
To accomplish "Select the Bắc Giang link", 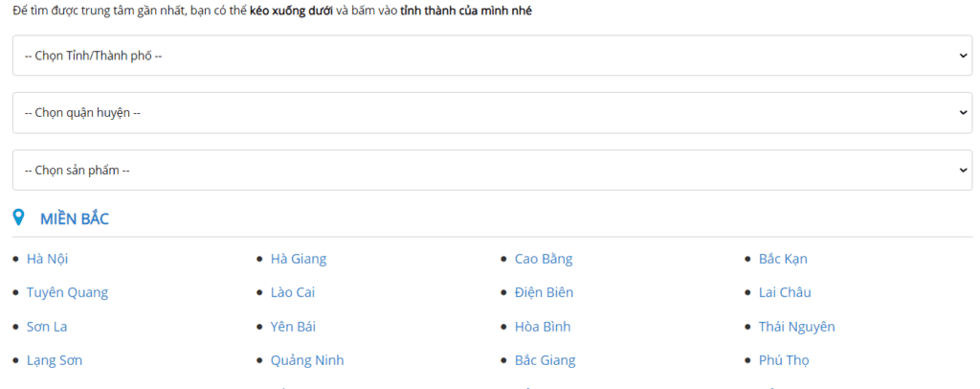I will click(546, 360).
